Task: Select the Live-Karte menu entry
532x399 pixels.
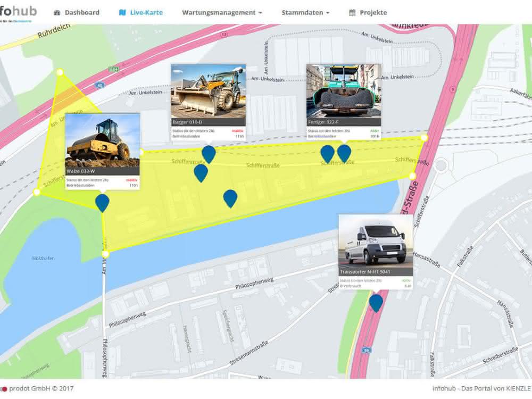Action: point(141,13)
